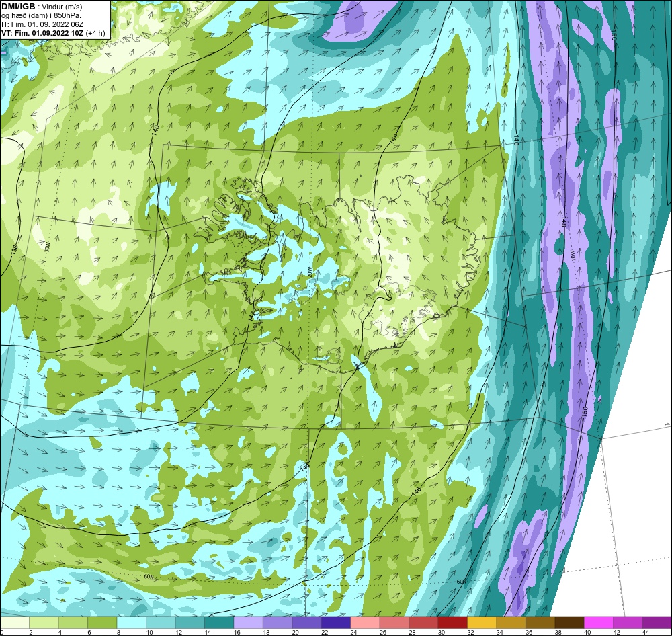Click the 60N latitude label near 30W meridian
Image resolution: width=672 pixels, height=636 pixels.
(149, 576)
